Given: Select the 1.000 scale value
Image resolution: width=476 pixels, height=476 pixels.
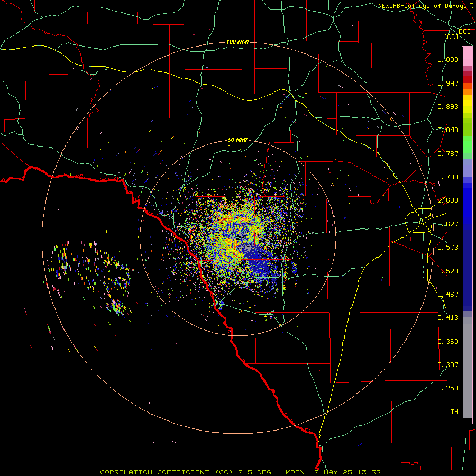Looking at the screenshot, I should coord(448,59).
